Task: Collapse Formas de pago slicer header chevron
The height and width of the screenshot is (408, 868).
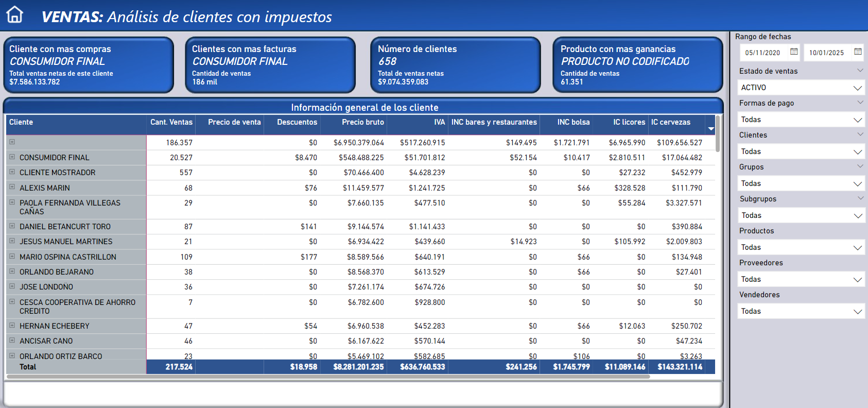Action: pos(860,102)
